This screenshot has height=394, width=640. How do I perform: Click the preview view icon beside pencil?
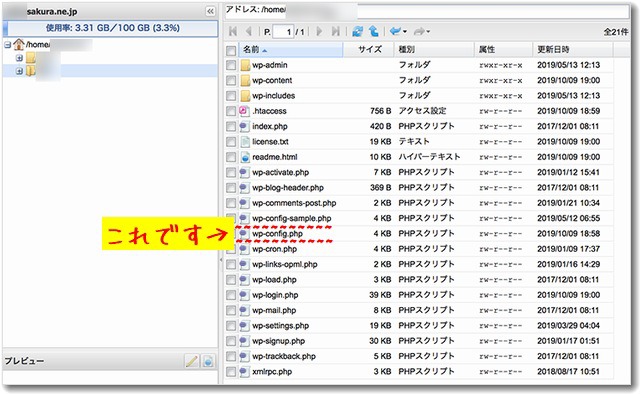[208, 361]
